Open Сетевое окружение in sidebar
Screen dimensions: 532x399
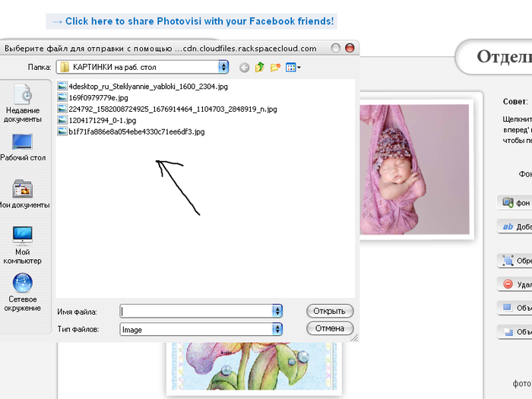point(22,293)
